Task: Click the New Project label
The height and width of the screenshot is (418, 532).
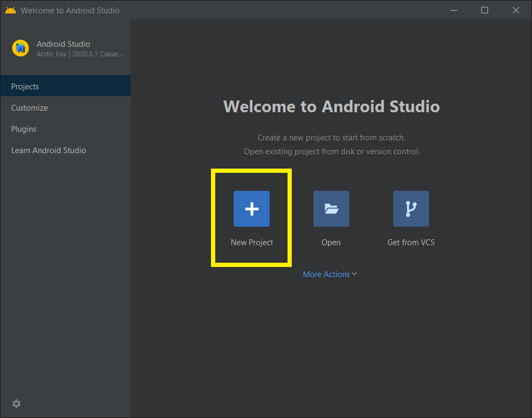Action: pos(251,242)
